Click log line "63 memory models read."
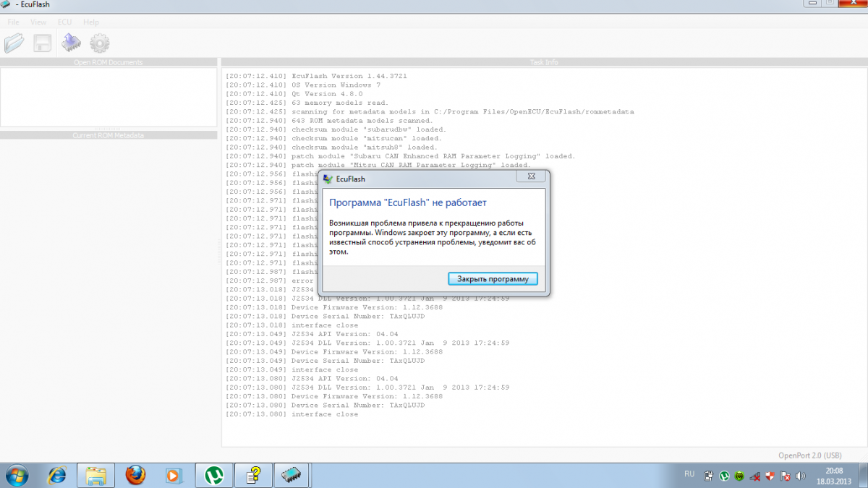 point(307,103)
